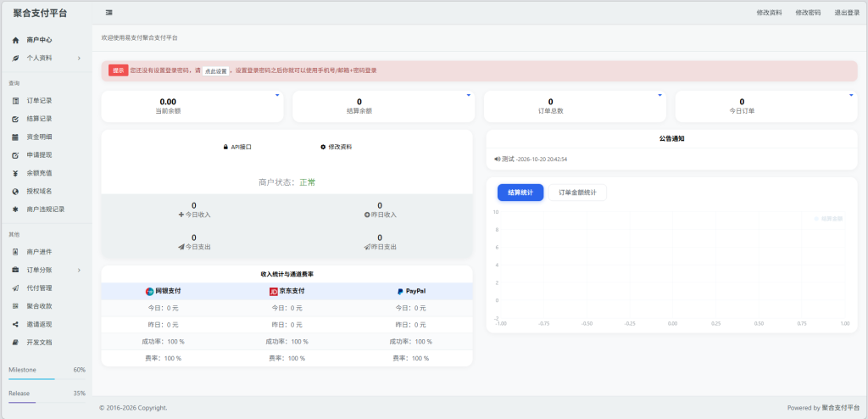Click the book icon for 开发文档
Viewport: 868px width, 419px height.
(x=15, y=343)
